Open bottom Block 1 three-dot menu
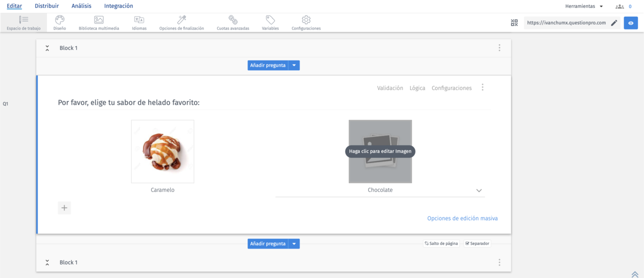This screenshot has width=644, height=278. click(x=499, y=262)
